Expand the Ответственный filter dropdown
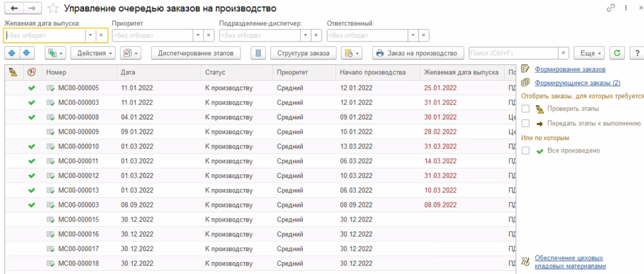This screenshot has height=274, width=644. tap(413, 35)
